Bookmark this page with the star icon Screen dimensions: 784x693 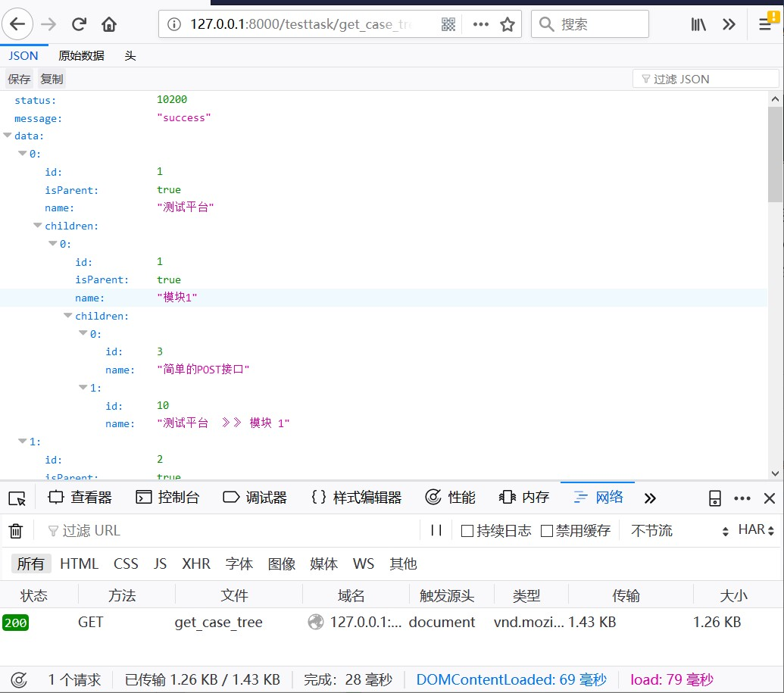508,24
